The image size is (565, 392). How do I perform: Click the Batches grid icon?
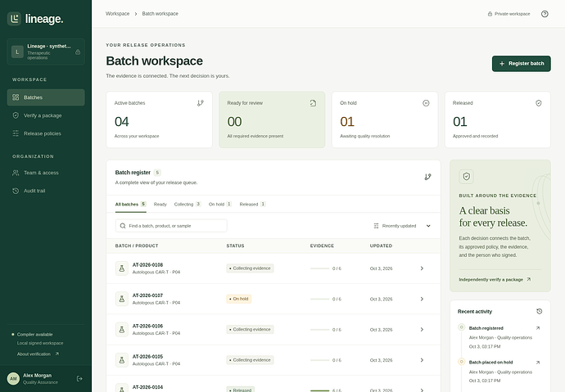16,97
